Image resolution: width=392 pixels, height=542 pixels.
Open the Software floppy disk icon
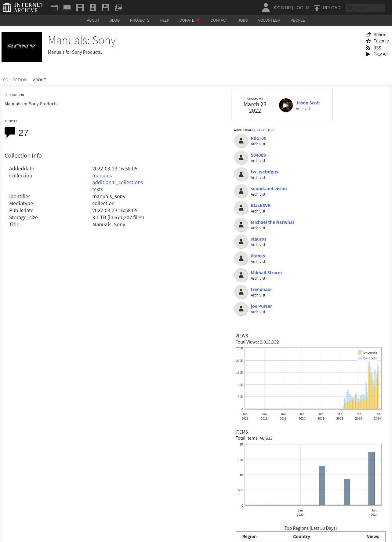point(106,8)
